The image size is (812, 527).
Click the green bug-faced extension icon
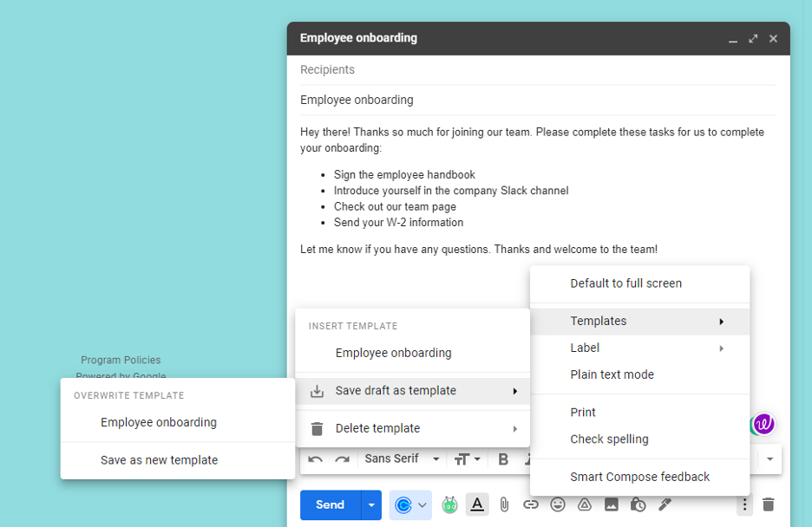pyautogui.click(x=449, y=504)
